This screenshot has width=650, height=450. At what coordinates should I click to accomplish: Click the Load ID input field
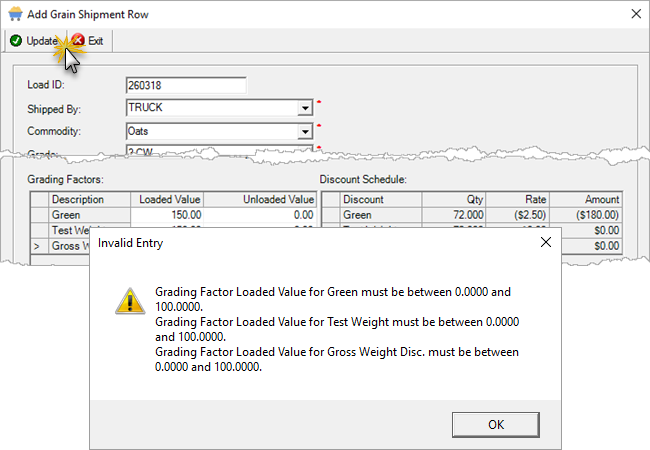186,85
